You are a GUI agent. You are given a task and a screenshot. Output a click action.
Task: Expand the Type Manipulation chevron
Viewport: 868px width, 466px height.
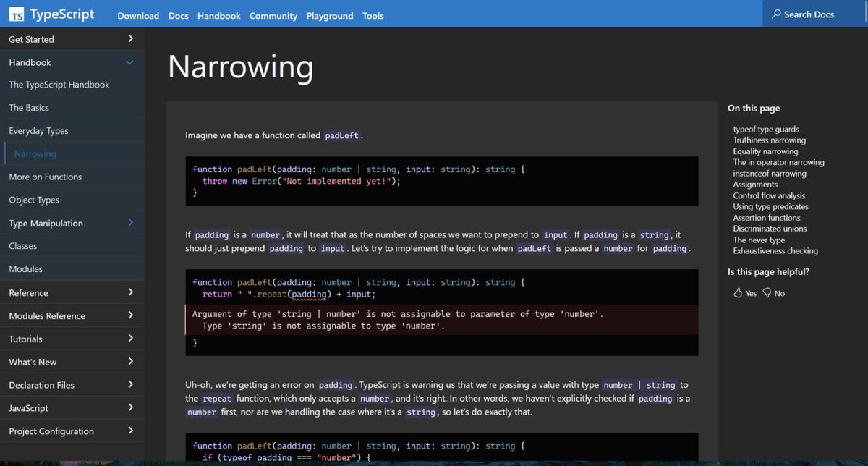click(x=130, y=223)
